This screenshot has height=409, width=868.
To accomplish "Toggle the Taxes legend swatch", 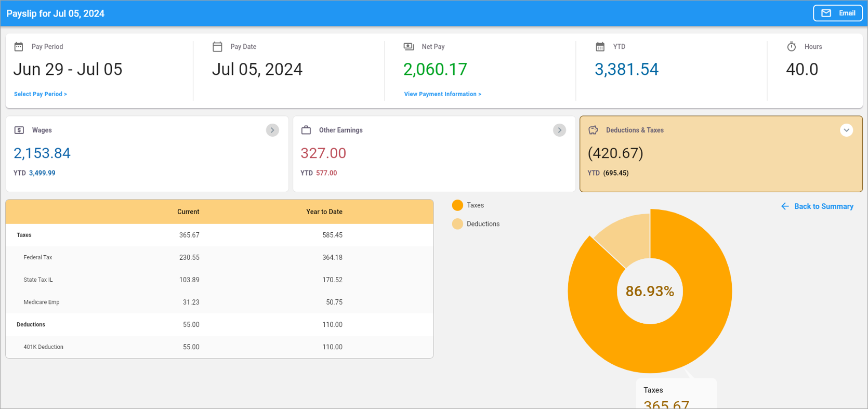I will pyautogui.click(x=457, y=205).
